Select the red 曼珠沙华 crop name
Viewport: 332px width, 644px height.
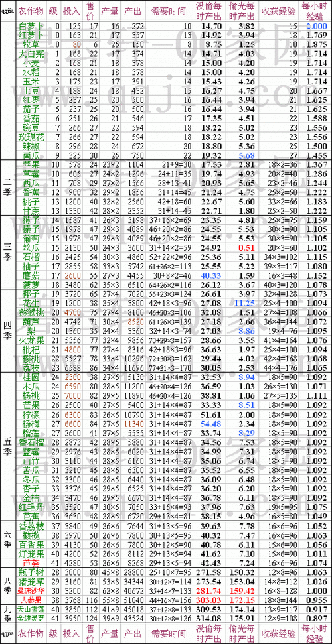tap(31, 590)
